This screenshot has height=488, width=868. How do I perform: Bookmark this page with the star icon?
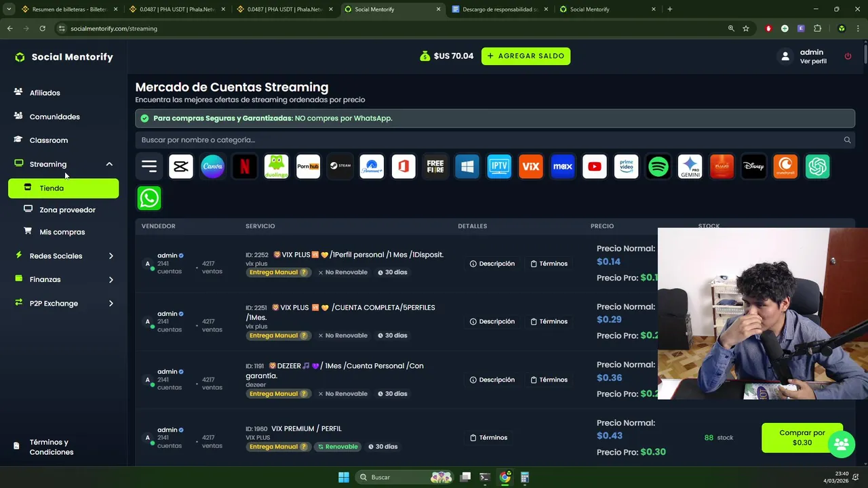point(746,28)
